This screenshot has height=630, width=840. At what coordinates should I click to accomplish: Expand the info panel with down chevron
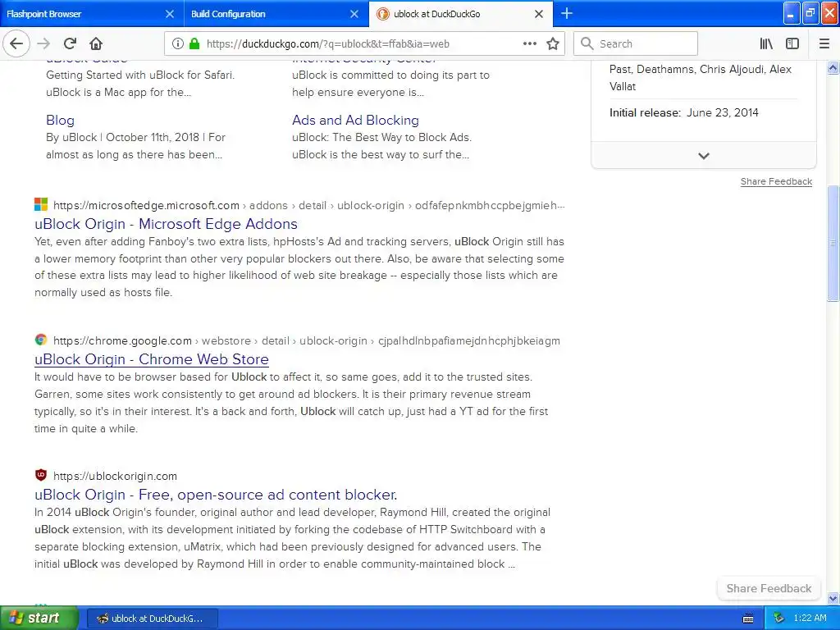coord(703,156)
